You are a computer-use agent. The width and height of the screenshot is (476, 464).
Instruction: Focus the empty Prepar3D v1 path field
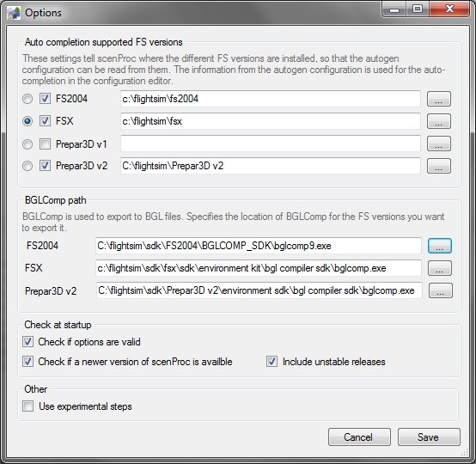coord(271,143)
